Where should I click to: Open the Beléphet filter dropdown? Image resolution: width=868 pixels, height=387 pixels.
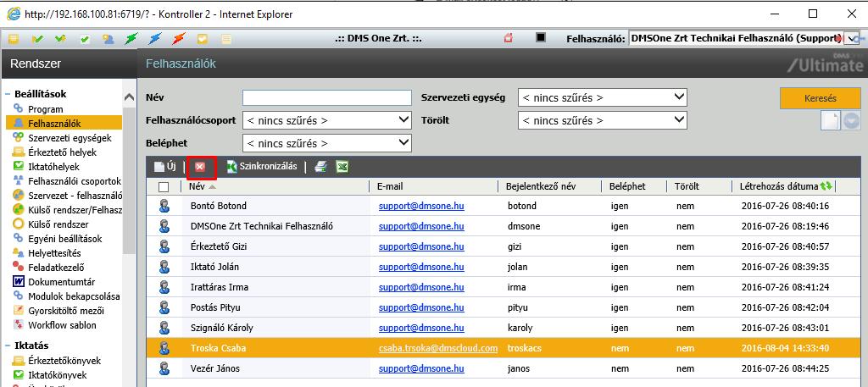click(327, 143)
